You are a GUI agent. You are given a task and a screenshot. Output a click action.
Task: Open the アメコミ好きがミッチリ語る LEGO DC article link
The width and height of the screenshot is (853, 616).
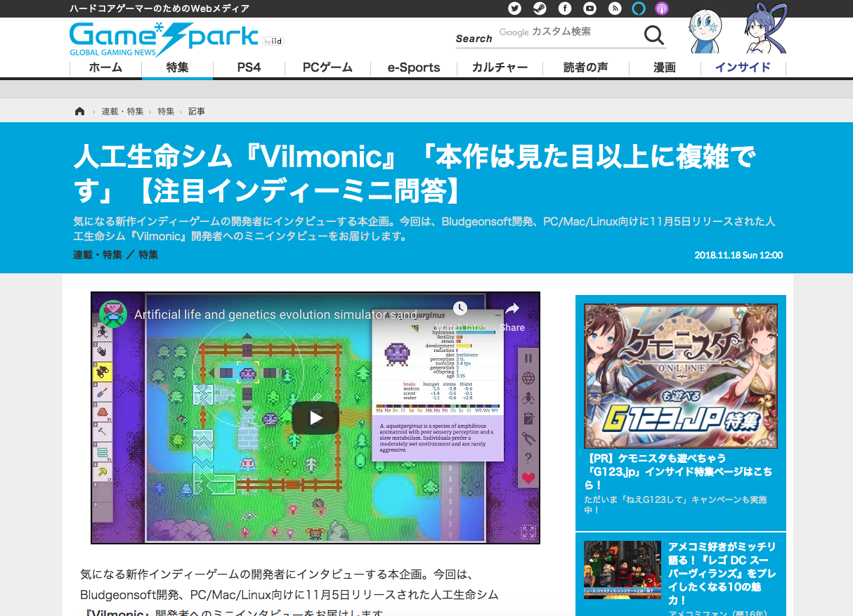[x=722, y=573]
